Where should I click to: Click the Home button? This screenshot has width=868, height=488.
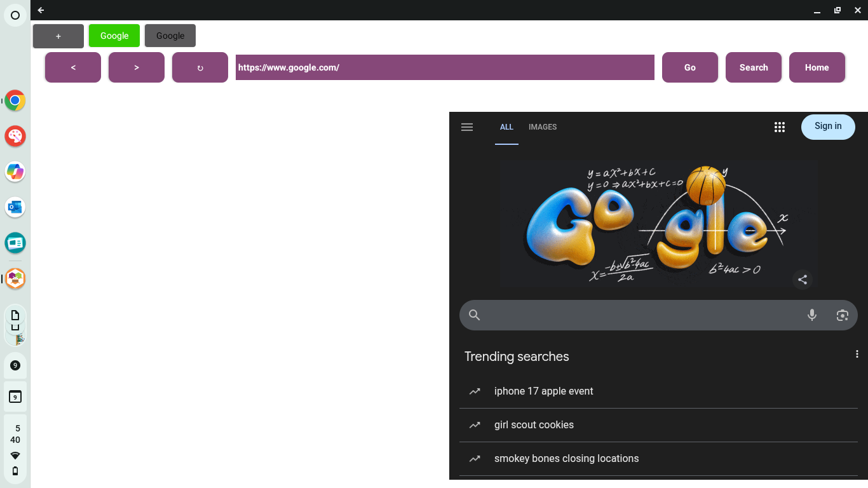pyautogui.click(x=817, y=67)
